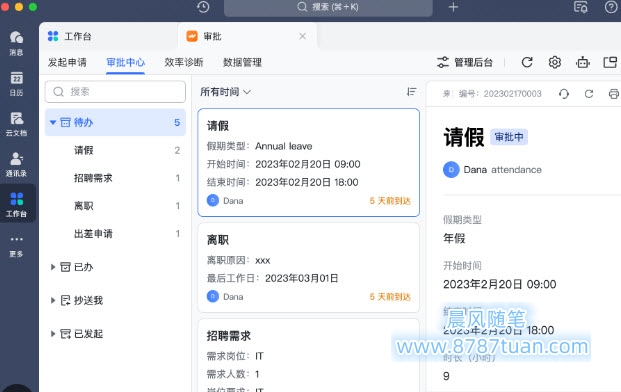Open the 所有时间 time filter dropdown
Viewport: 621px width, 392px height.
click(x=225, y=92)
